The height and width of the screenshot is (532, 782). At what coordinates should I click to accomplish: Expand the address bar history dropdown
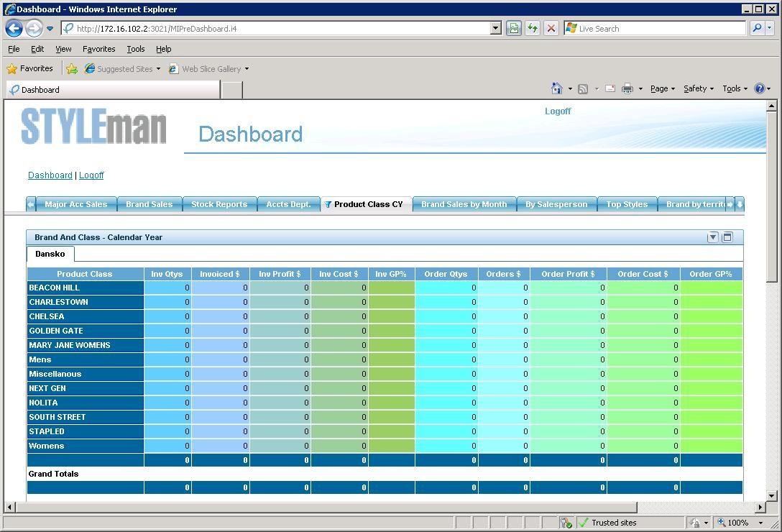[x=496, y=29]
